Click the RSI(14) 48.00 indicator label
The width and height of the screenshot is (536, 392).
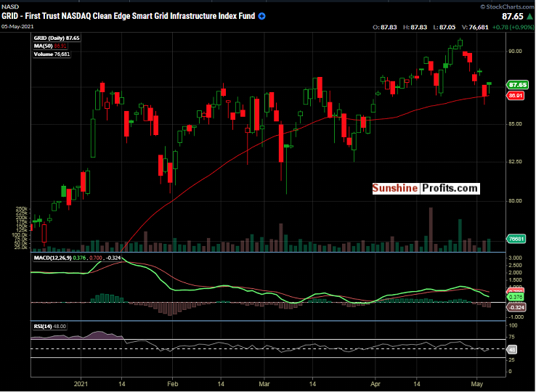(50, 327)
